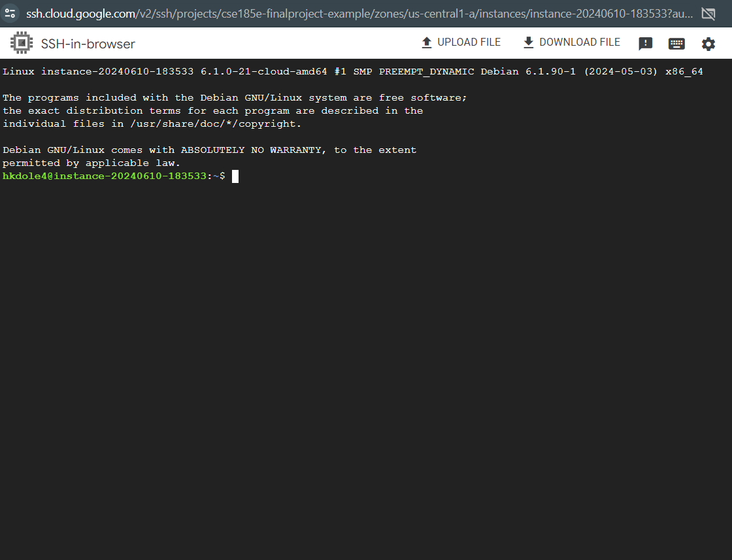Click the 'permitted by applicable law.' line

point(91,163)
